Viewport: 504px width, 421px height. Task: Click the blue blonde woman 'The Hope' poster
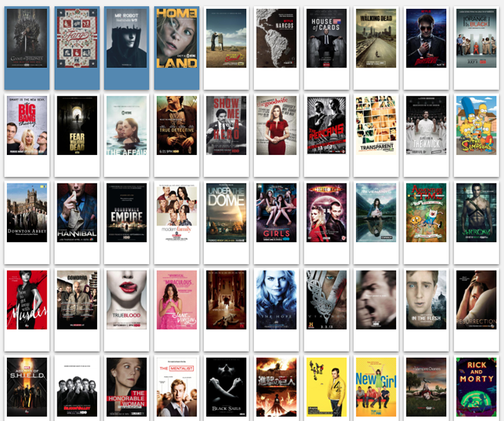pyautogui.click(x=277, y=300)
